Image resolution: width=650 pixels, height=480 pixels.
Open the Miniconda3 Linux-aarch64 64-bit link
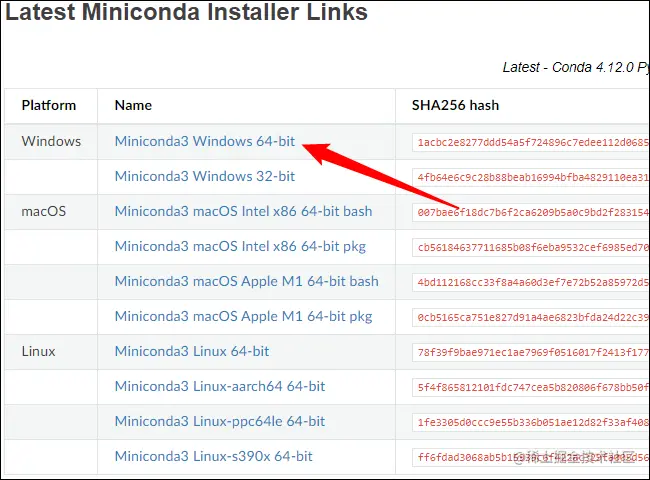220,386
